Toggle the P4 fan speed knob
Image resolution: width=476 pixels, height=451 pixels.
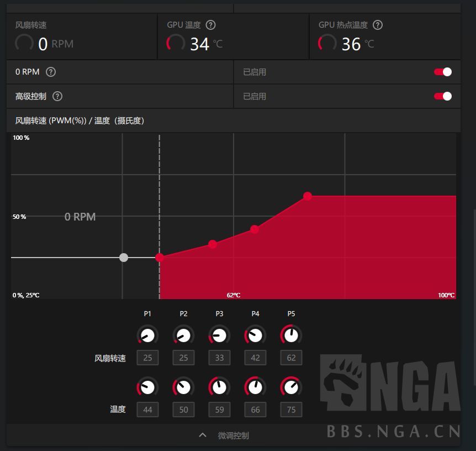[255, 335]
